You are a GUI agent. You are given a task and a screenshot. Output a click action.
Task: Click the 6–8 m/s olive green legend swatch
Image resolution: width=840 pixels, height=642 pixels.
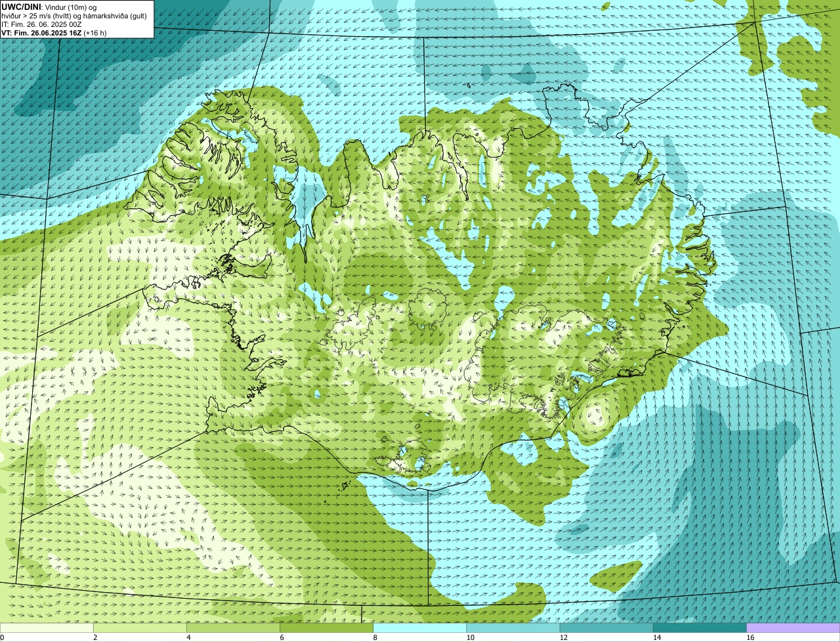(327, 628)
